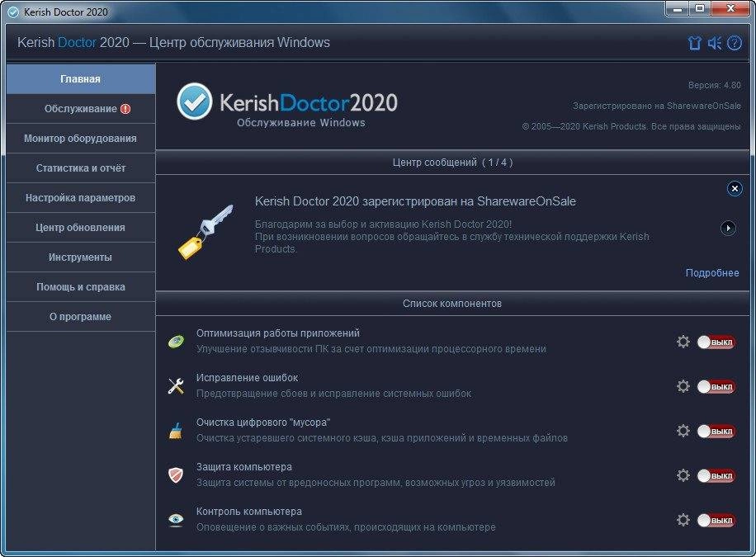This screenshot has height=557, width=756.
Task: Close the message center notification
Action: [735, 189]
